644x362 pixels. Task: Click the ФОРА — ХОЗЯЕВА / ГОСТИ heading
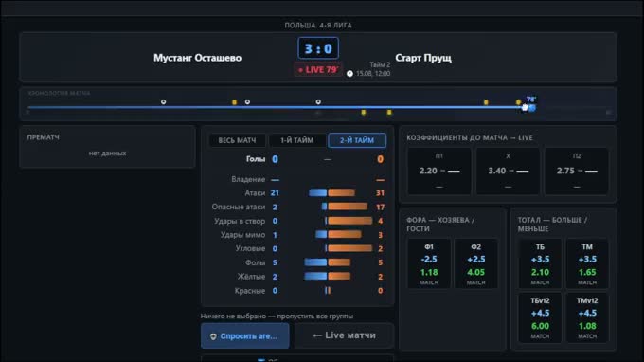tap(440, 225)
